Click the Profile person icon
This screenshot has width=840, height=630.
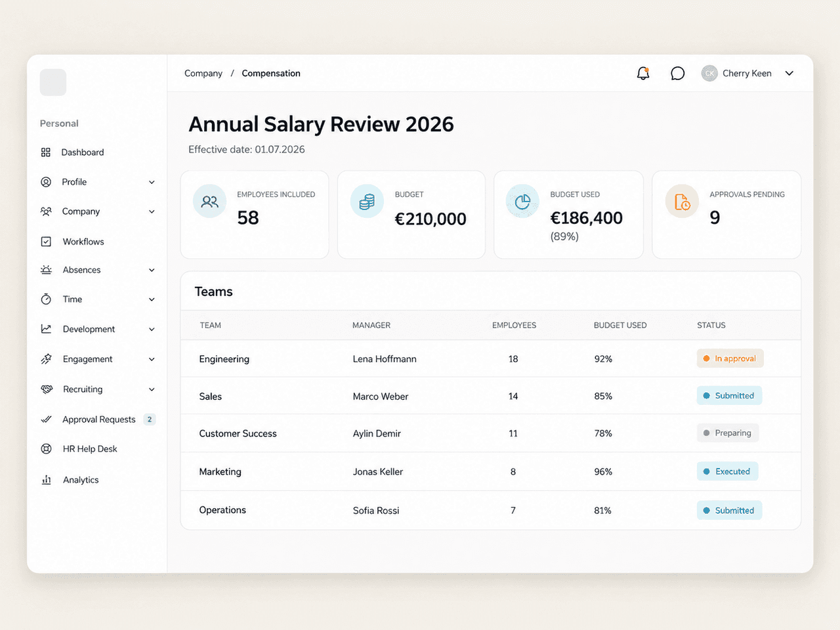(46, 182)
